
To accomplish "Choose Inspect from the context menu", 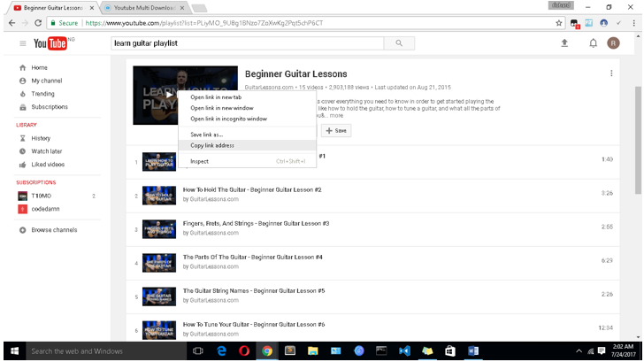I will click(x=248, y=161).
